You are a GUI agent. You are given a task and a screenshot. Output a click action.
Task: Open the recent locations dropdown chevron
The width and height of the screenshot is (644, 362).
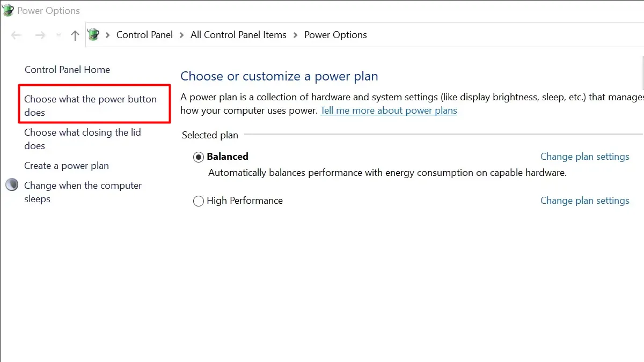[x=58, y=35]
